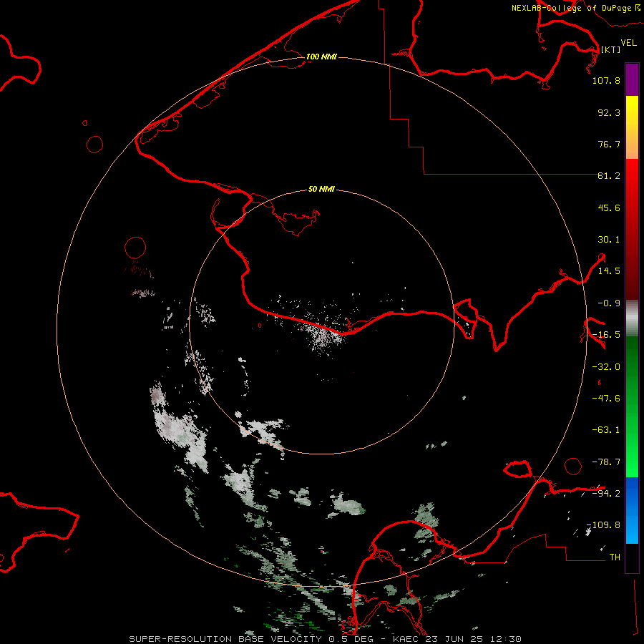Pick the green segment of velocity color bar
The image size is (644, 644).
coord(632,406)
